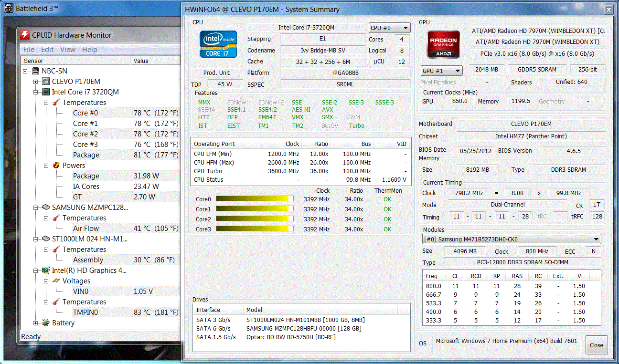Click the Intel Core i7-3720QM name field
The image size is (619, 364).
[307, 28]
